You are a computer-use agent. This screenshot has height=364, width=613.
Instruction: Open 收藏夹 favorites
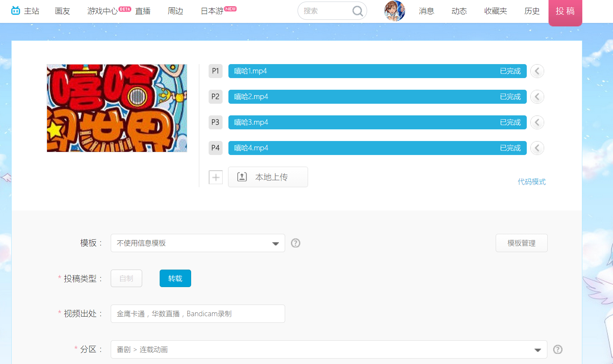pos(496,11)
